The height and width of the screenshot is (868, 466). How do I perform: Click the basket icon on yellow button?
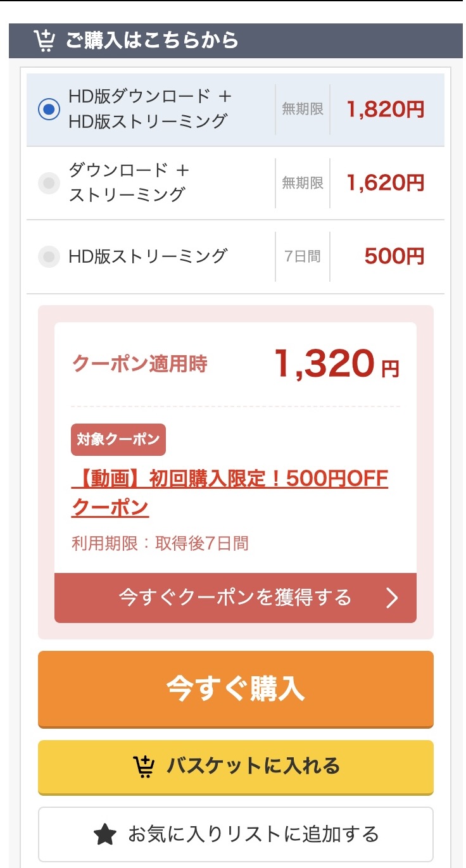point(144,766)
